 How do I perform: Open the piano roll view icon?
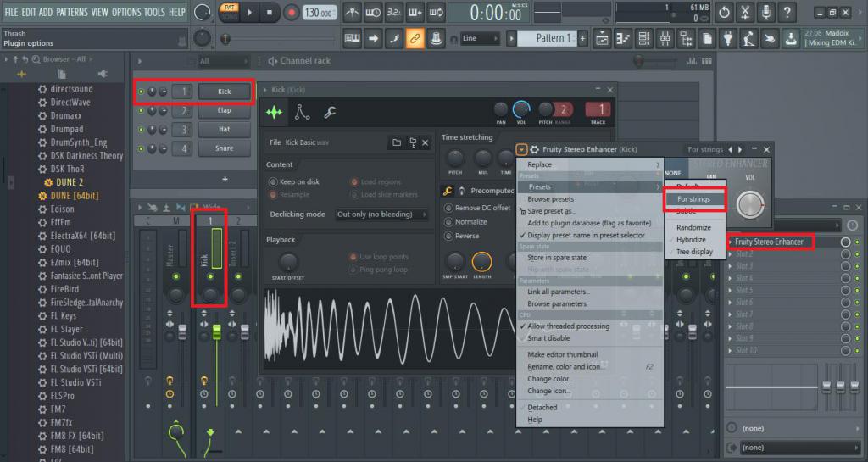tap(623, 38)
